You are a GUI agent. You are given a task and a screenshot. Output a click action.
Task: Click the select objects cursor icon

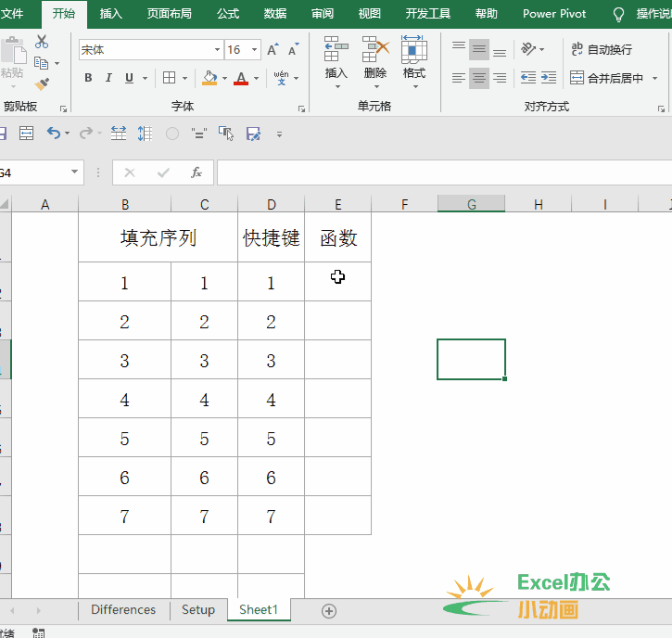(x=226, y=134)
